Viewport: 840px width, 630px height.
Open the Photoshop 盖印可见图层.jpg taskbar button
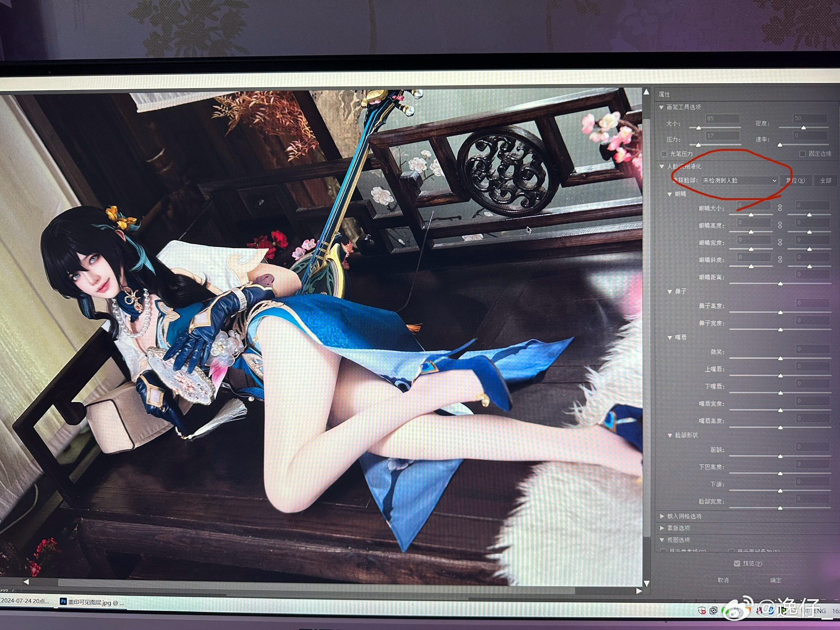point(92,602)
